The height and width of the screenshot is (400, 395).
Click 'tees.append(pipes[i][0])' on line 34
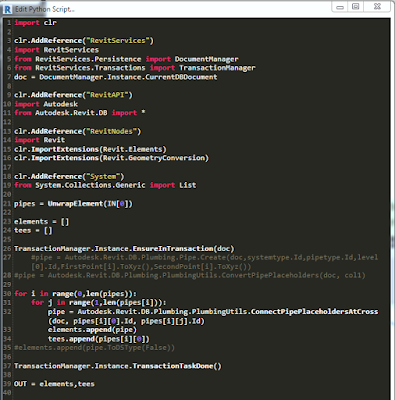[x=99, y=339]
